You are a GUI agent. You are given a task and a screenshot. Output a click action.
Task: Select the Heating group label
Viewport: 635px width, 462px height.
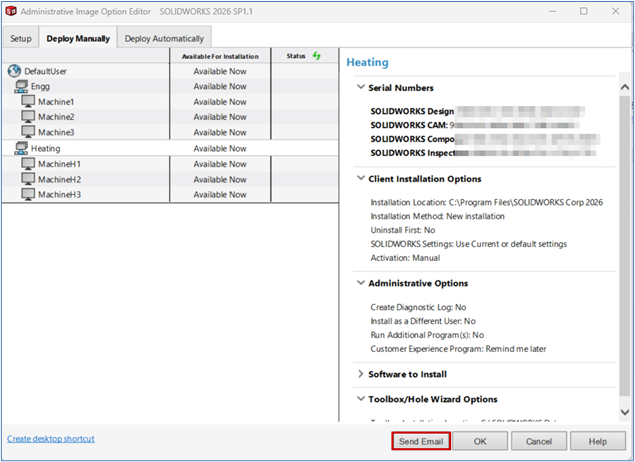45,149
